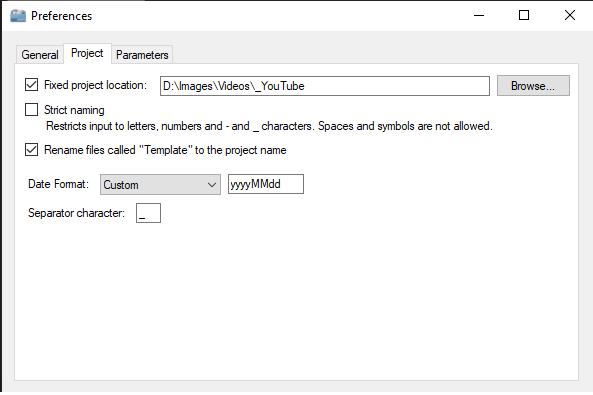Click the Rename files called Template label text

(165, 150)
